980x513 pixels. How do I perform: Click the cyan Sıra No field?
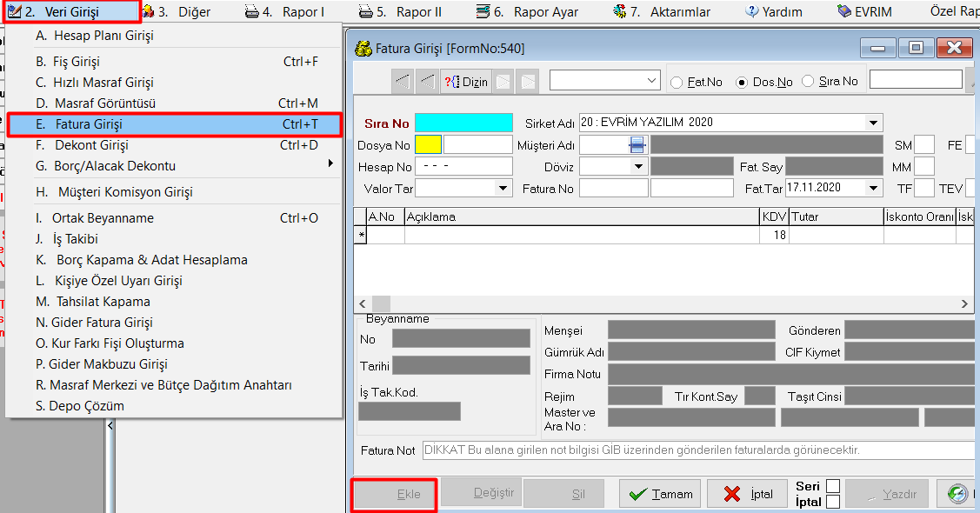point(463,123)
